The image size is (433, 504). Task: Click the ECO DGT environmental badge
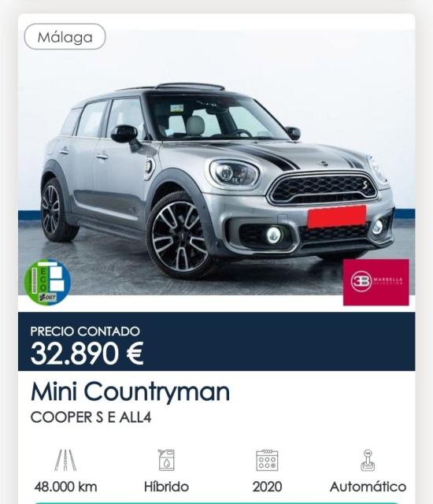tap(47, 282)
